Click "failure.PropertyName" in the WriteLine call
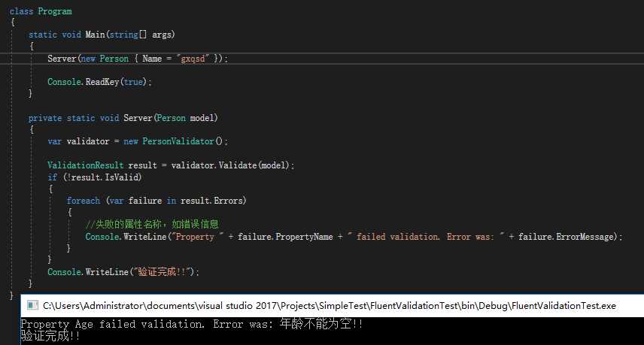 tap(285, 237)
